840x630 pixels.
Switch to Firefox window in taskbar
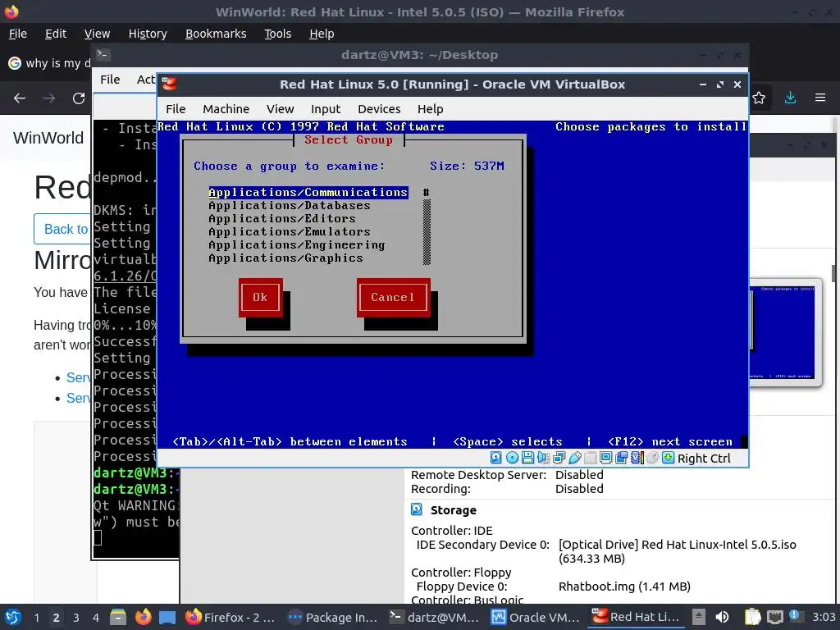click(230, 617)
